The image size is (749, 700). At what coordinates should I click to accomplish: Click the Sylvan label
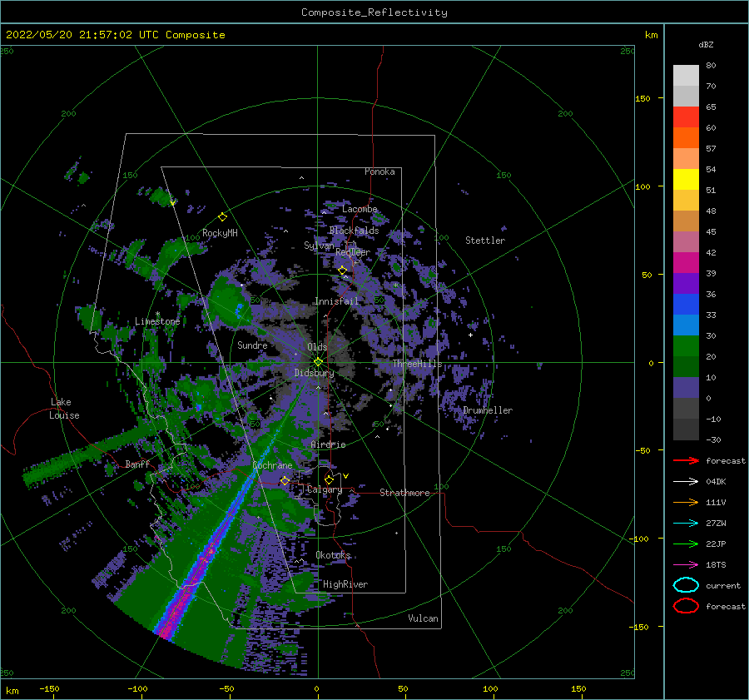319,246
